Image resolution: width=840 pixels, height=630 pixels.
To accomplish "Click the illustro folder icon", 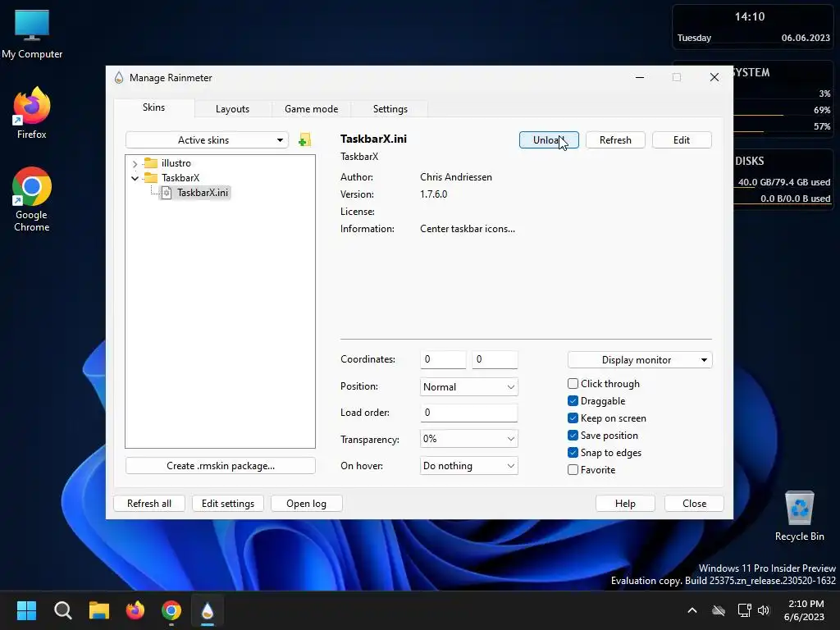I will pyautogui.click(x=151, y=163).
